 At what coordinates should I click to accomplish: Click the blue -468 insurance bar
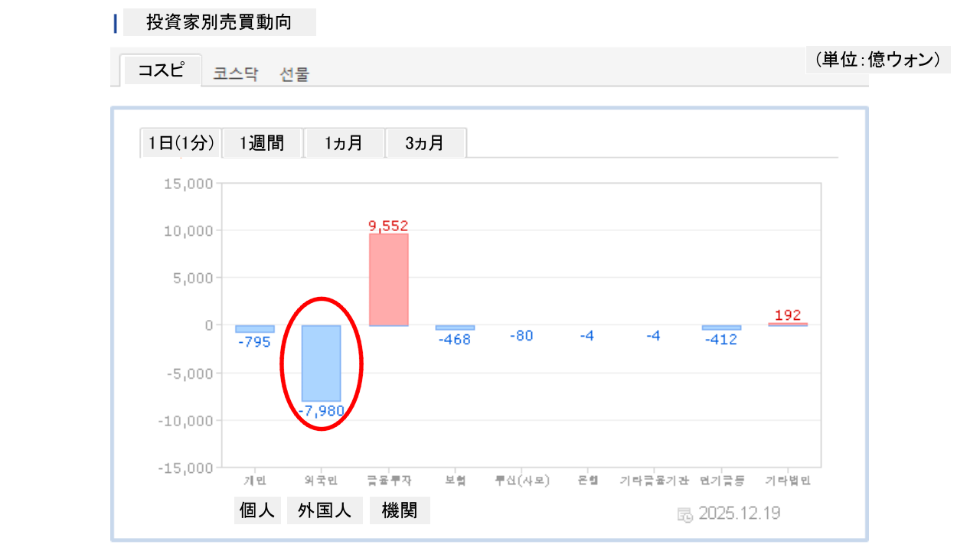[455, 328]
